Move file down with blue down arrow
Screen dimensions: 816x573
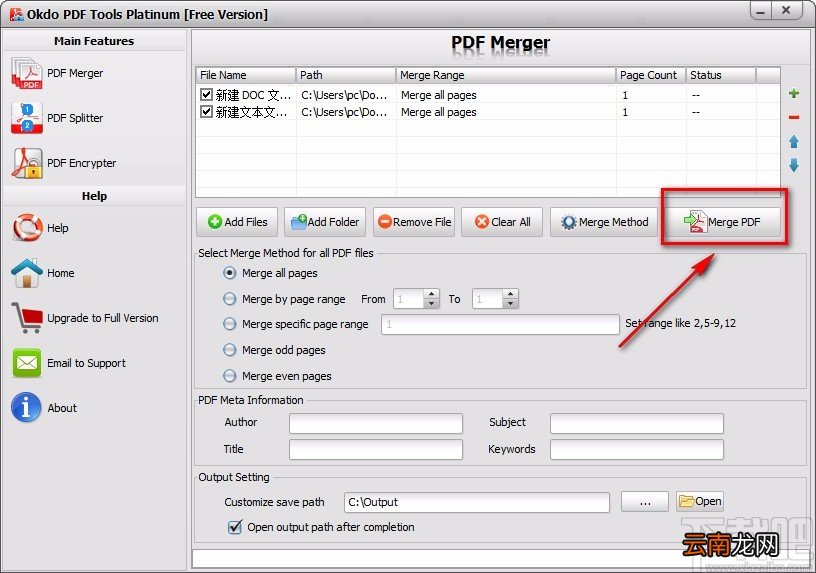click(x=794, y=165)
